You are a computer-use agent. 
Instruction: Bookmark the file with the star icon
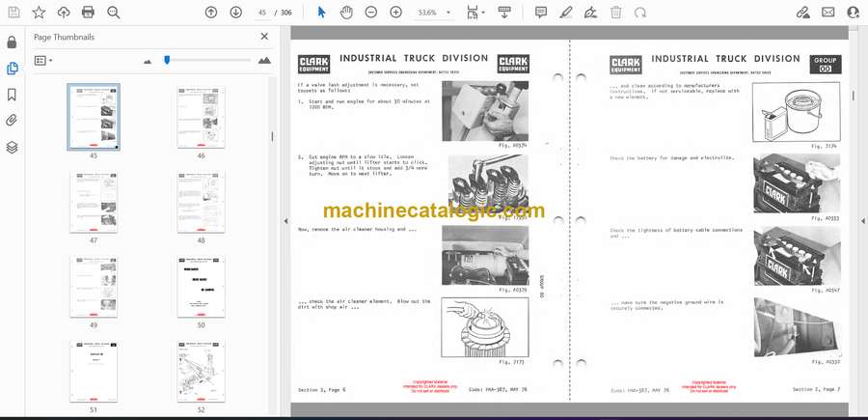pos(39,13)
